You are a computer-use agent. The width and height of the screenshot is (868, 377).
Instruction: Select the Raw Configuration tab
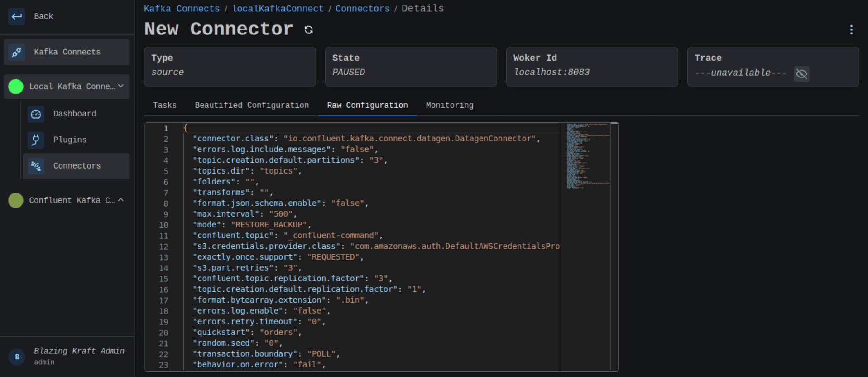tap(367, 105)
